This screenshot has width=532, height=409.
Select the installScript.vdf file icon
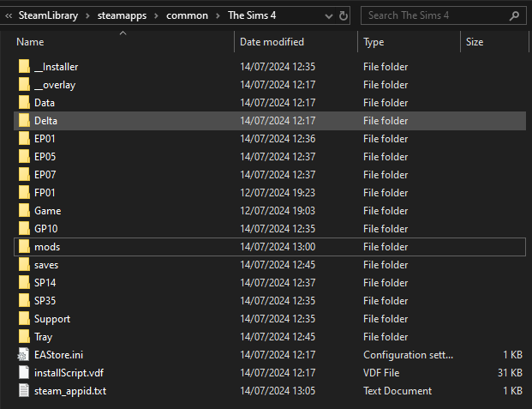click(23, 373)
